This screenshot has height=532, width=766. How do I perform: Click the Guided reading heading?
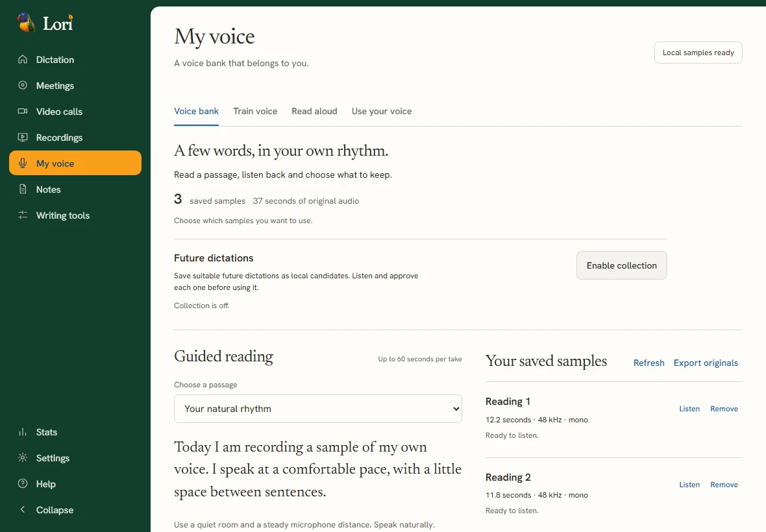pos(224,357)
